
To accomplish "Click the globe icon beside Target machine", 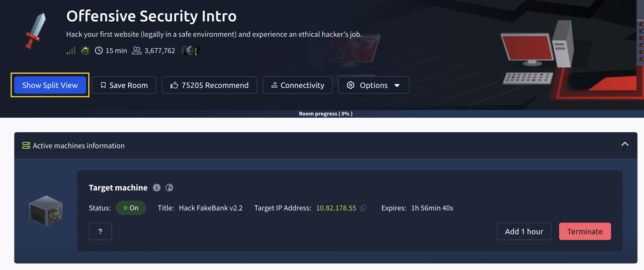I will [169, 188].
